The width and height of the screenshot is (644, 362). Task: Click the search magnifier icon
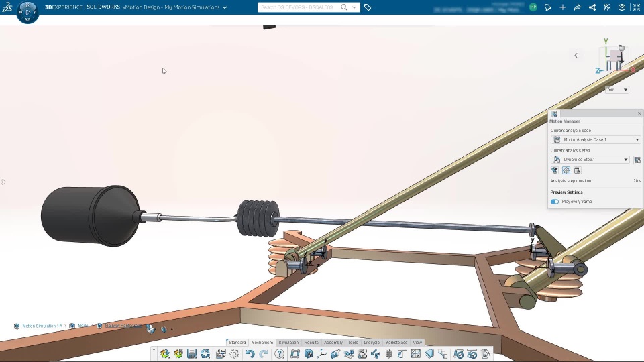coord(343,7)
